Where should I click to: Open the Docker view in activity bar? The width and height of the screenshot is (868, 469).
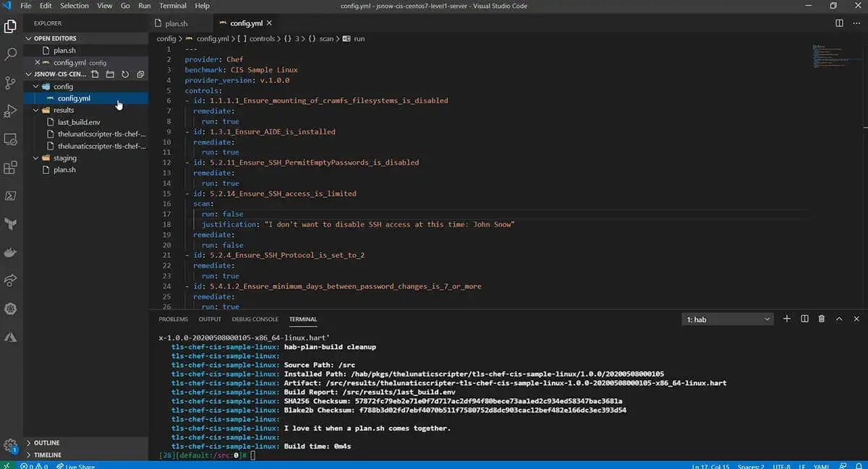click(x=11, y=252)
